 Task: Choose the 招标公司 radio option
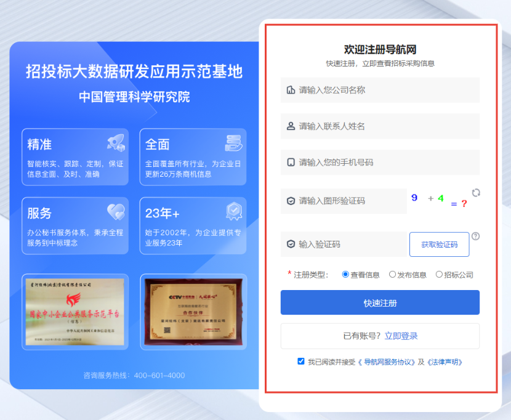coord(439,275)
